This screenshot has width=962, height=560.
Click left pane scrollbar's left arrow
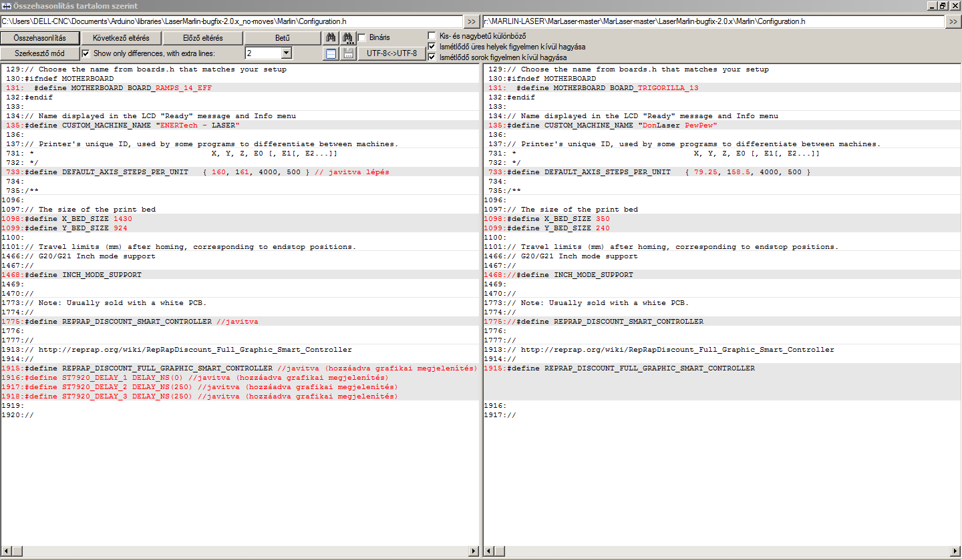click(6, 551)
